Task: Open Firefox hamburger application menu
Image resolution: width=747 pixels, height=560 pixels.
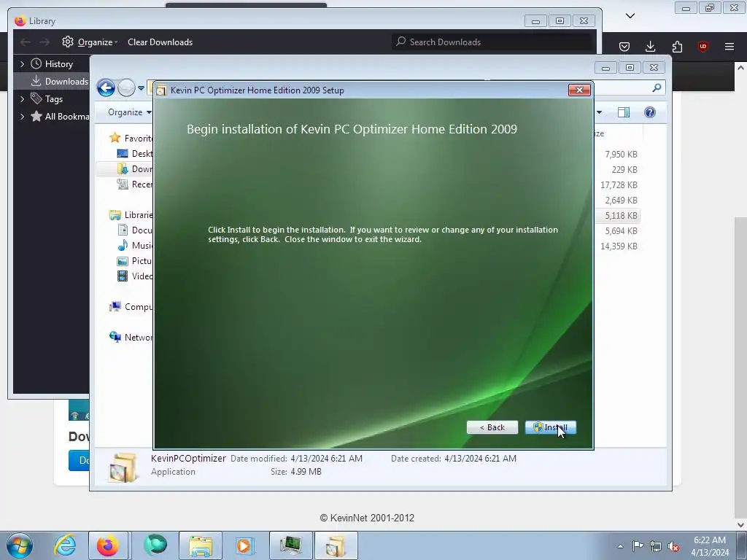Action: [x=729, y=46]
